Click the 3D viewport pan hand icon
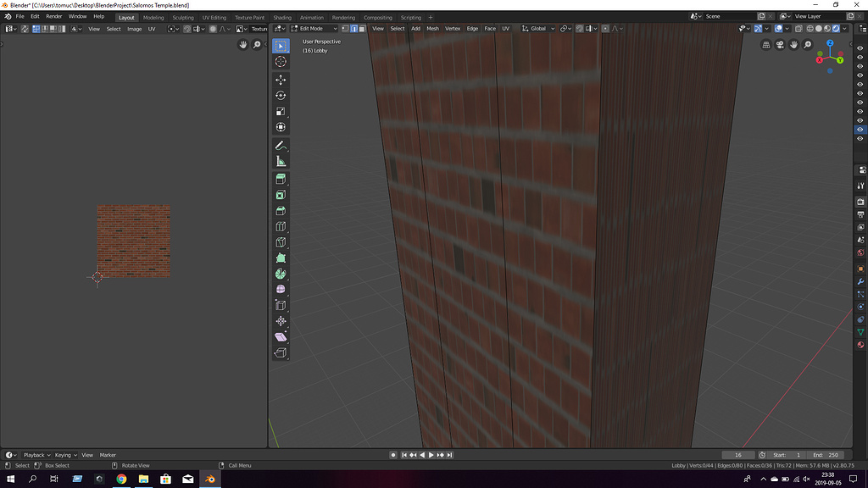This screenshot has height=488, width=868. coord(793,45)
